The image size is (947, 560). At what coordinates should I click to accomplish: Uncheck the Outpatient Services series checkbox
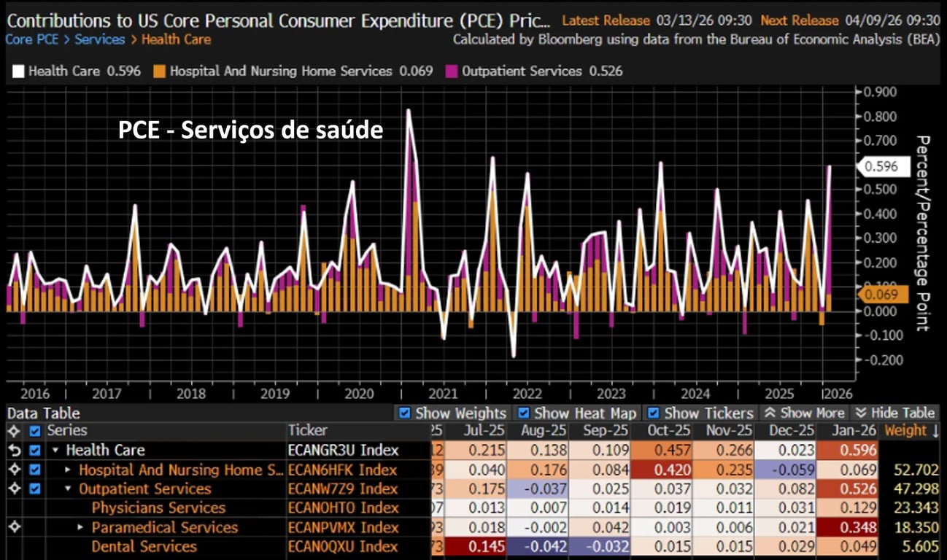click(34, 489)
